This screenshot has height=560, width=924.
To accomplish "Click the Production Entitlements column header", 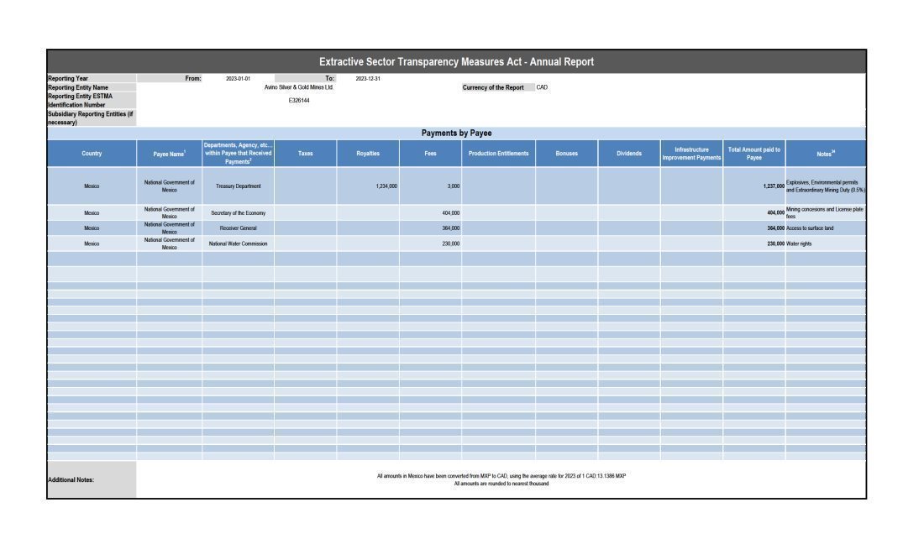I will (x=498, y=154).
